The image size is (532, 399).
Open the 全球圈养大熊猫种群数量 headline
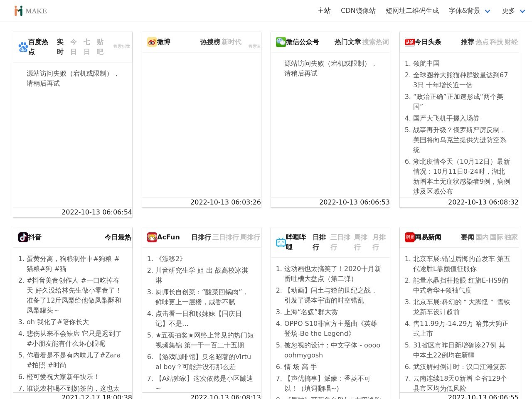click(461, 80)
